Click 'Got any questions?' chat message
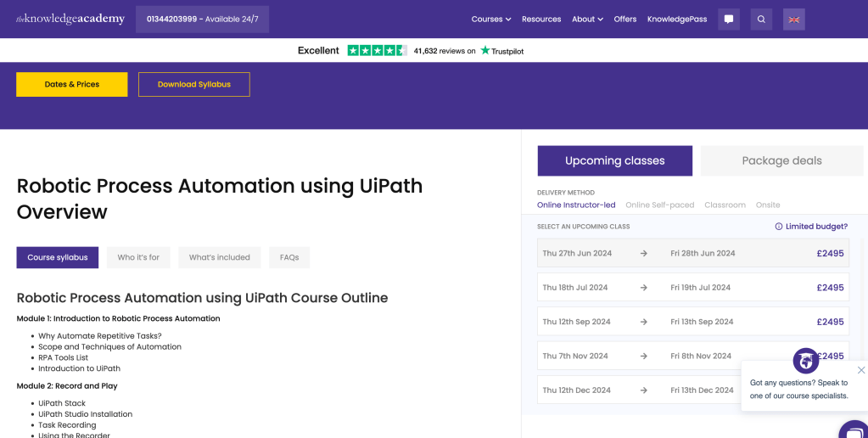Image resolution: width=868 pixels, height=438 pixels. pos(798,390)
